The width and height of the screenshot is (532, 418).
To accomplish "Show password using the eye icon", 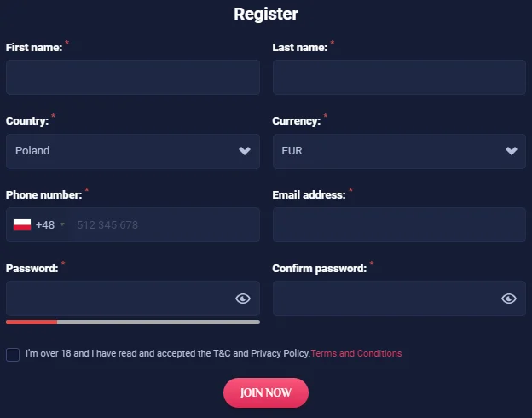I will [x=243, y=299].
